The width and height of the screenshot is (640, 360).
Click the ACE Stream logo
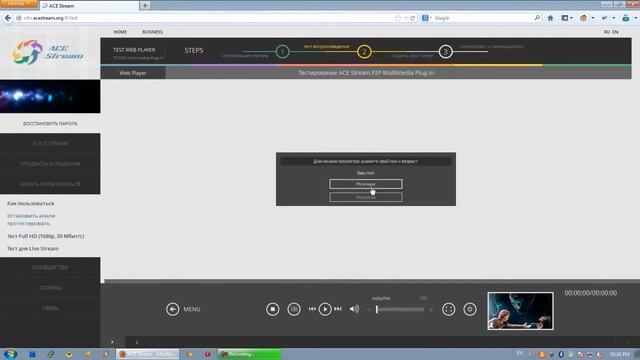pos(48,52)
